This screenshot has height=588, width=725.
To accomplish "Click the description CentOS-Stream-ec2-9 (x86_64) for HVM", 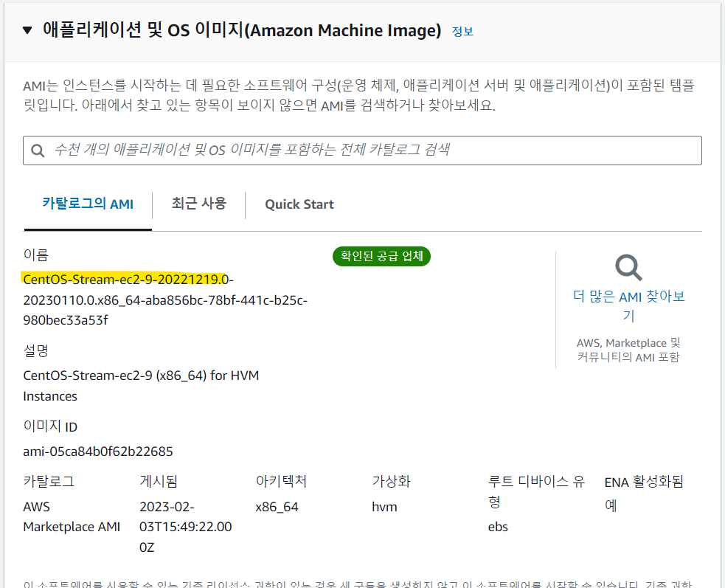I will tap(141, 385).
